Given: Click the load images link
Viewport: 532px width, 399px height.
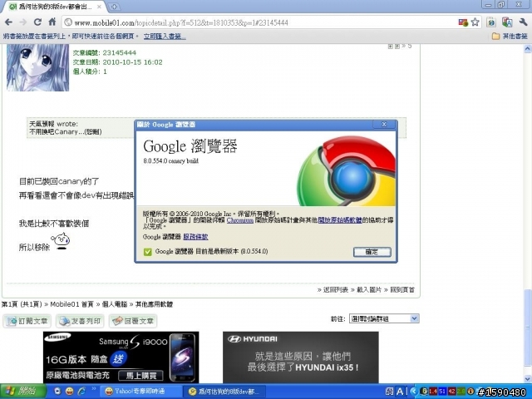Looking at the screenshot, I should coord(369,290).
